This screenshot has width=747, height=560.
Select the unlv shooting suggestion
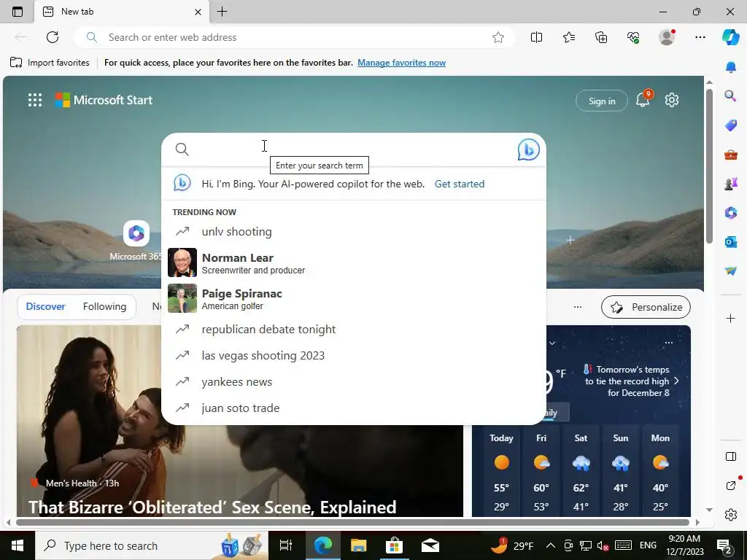pyautogui.click(x=354, y=231)
